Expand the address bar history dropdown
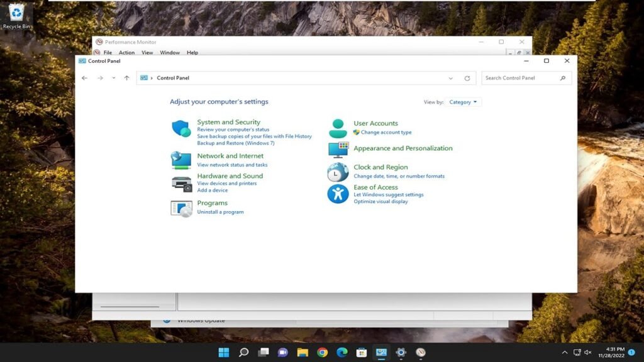This screenshot has width=644, height=362. 450,79
